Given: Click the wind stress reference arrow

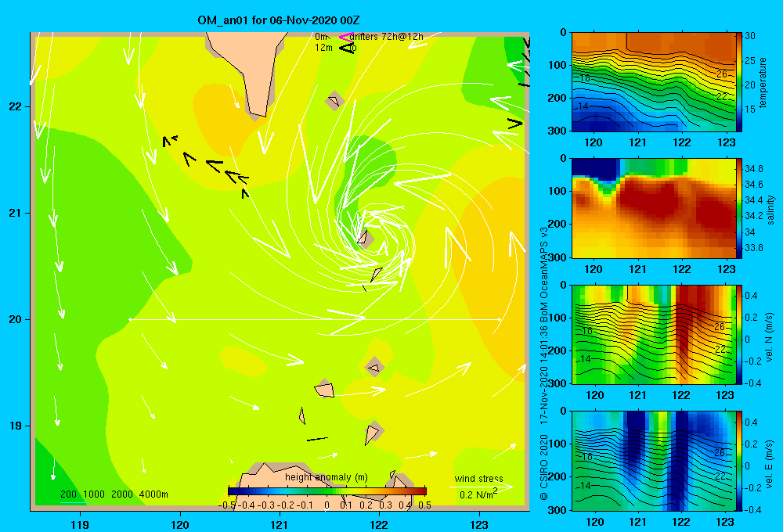Looking at the screenshot, I should (482, 487).
